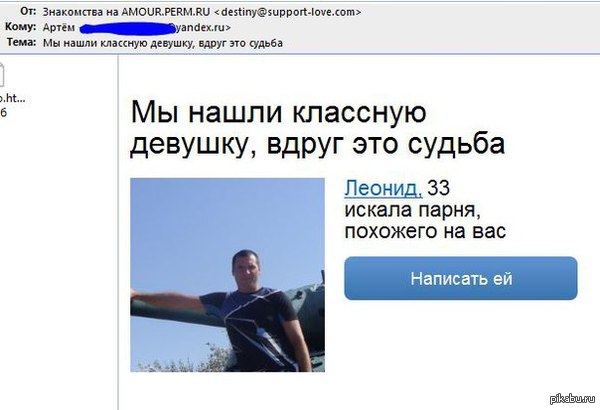The height and width of the screenshot is (410, 600).
Task: Click the attachment size number below filename
Action: [x=3, y=113]
